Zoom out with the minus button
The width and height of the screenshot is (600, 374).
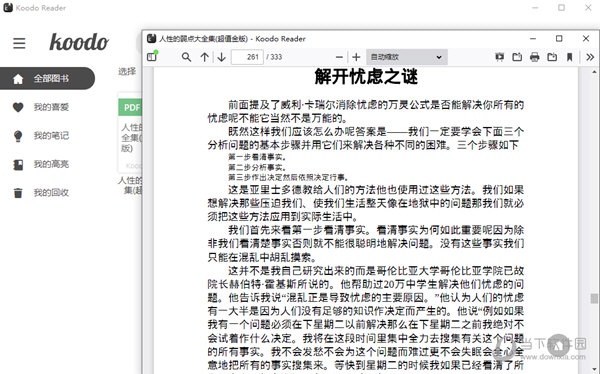pos(339,57)
